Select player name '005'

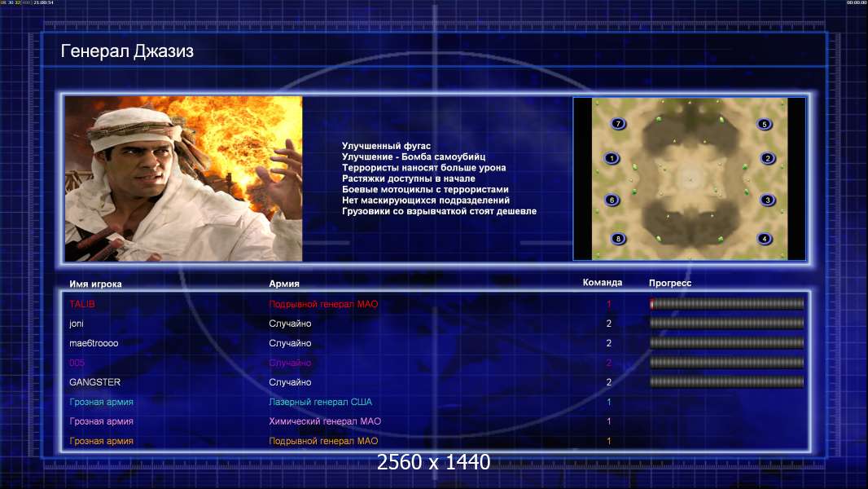coord(77,363)
